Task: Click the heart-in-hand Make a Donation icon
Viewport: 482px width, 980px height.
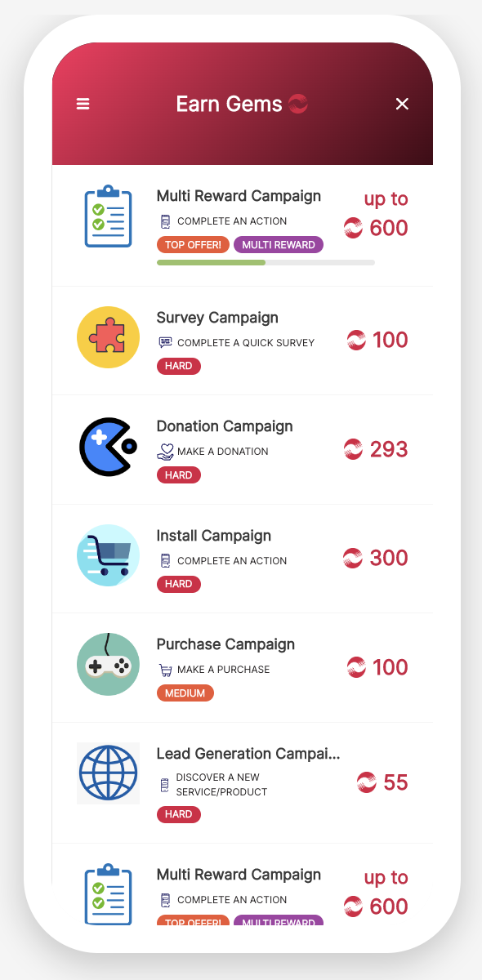Action: (x=166, y=452)
